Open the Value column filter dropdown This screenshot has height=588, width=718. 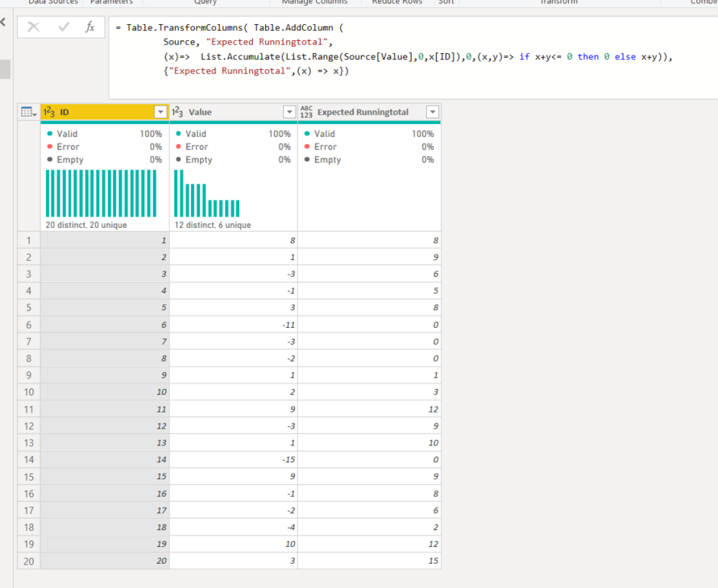(289, 112)
